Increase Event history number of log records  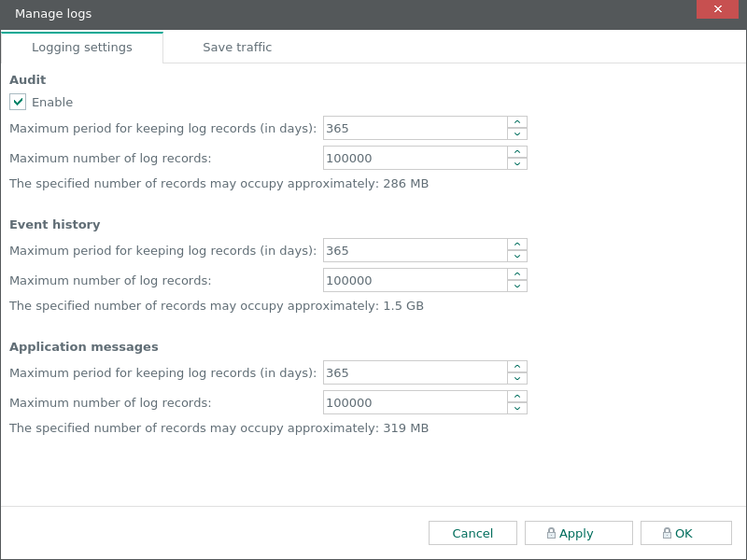tap(517, 274)
